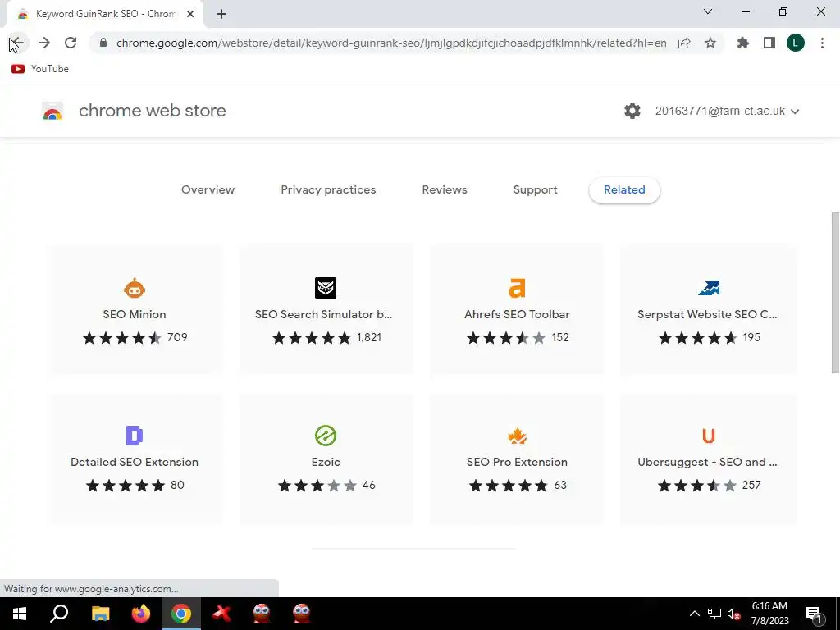View site information lock icon
Screen dimensions: 840x630
103,43
